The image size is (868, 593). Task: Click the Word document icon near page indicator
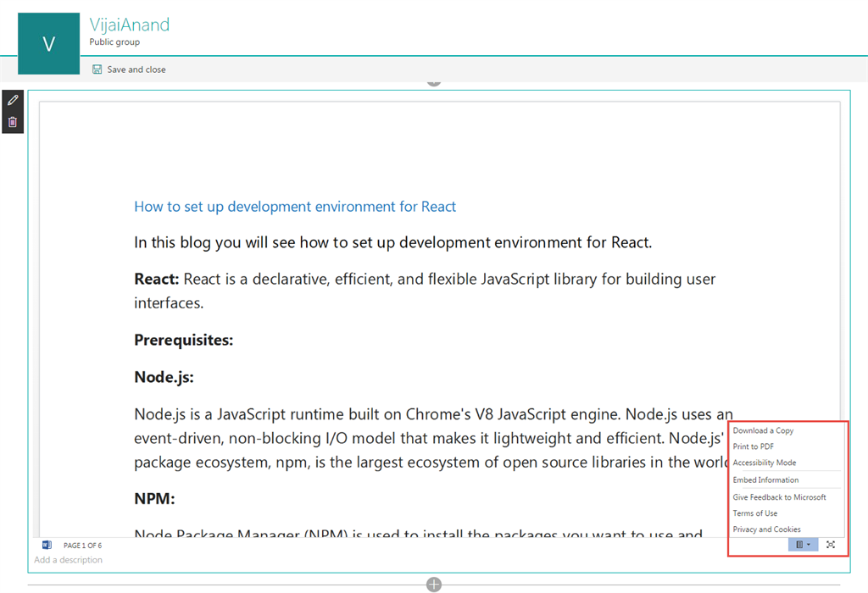click(46, 545)
